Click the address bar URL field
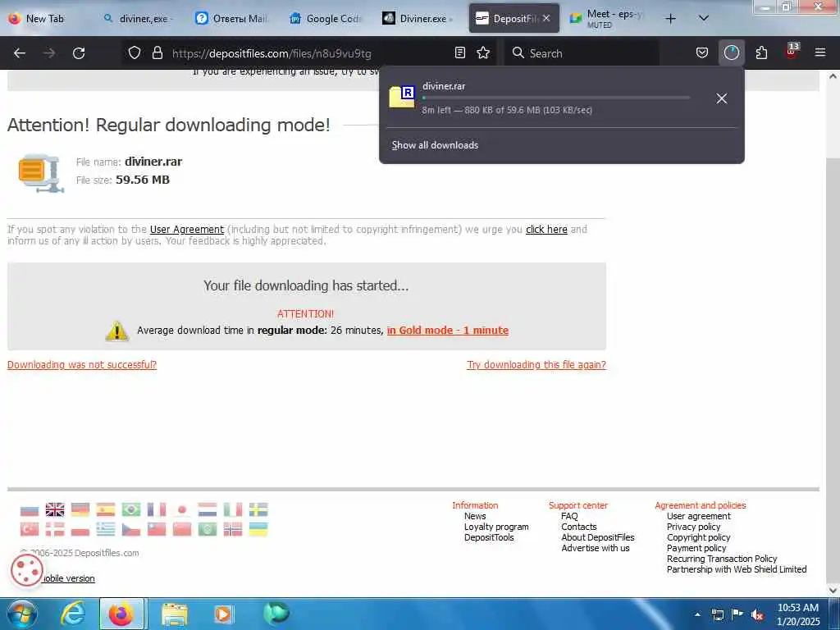The image size is (840, 630). [308, 53]
